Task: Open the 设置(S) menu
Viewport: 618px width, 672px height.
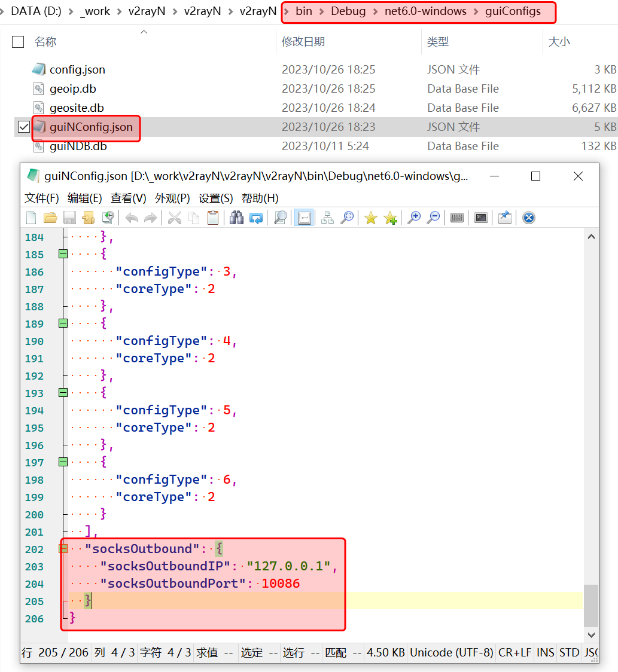Action: (215, 198)
